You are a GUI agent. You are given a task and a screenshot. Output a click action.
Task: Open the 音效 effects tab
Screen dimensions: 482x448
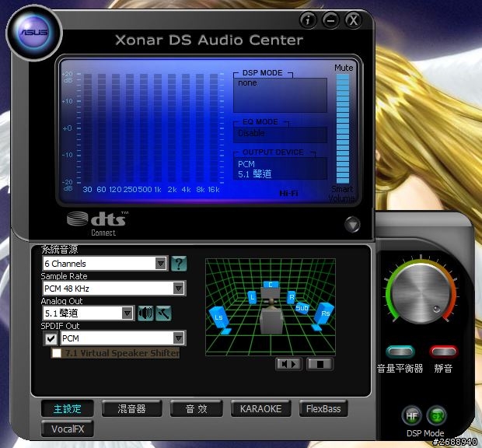(x=197, y=409)
